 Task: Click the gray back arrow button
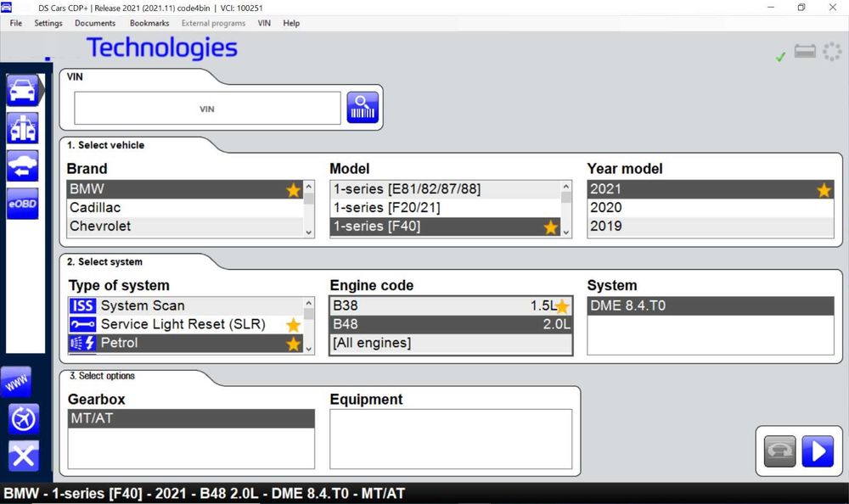click(x=779, y=451)
